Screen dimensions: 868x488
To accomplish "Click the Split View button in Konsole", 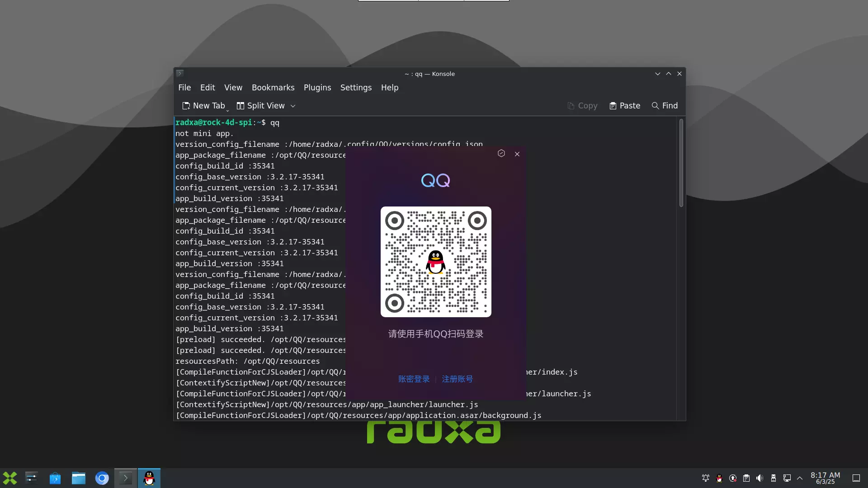I will point(261,106).
